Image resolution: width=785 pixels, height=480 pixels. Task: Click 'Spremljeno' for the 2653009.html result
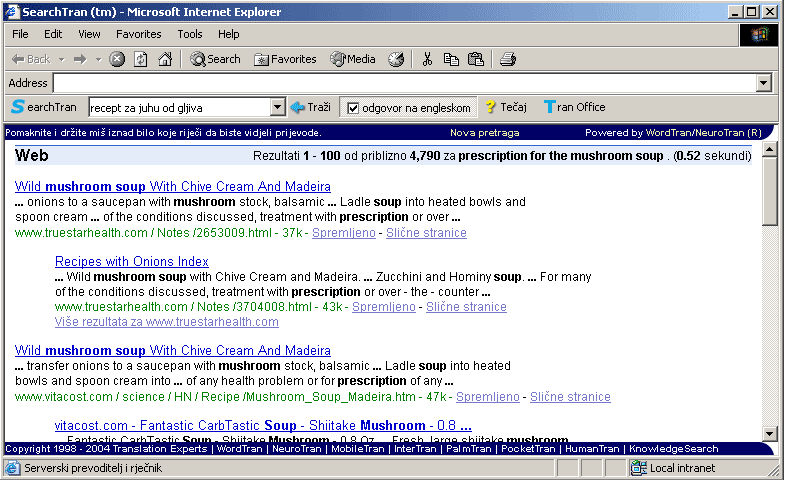click(x=343, y=233)
